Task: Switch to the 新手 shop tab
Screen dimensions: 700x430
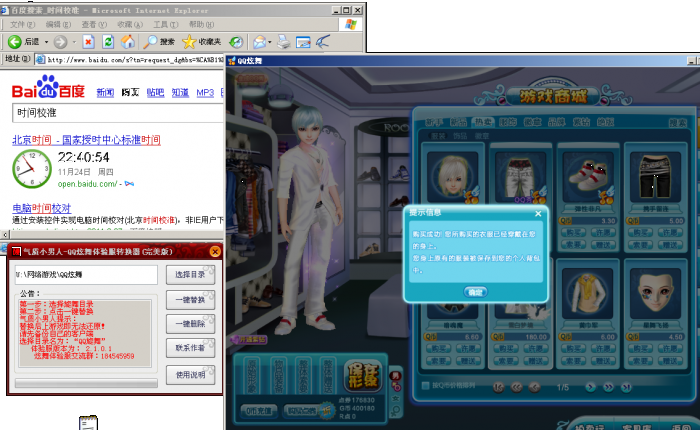Action: pyautogui.click(x=434, y=122)
